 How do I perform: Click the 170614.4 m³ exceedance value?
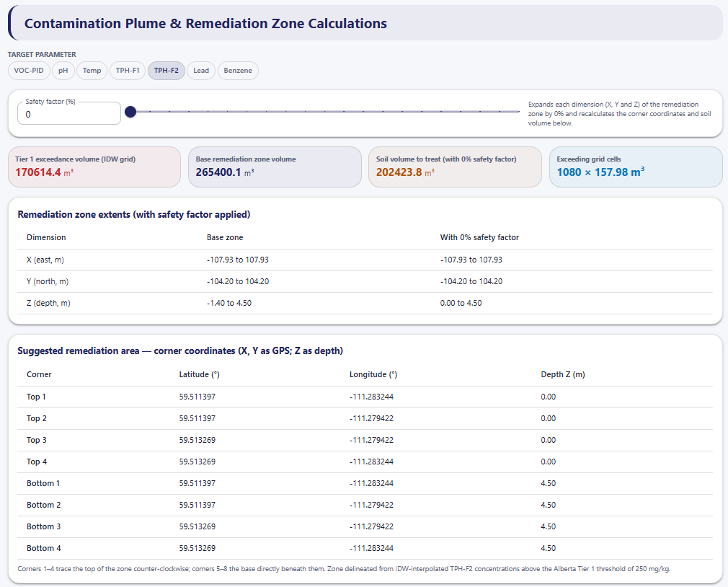coord(44,172)
